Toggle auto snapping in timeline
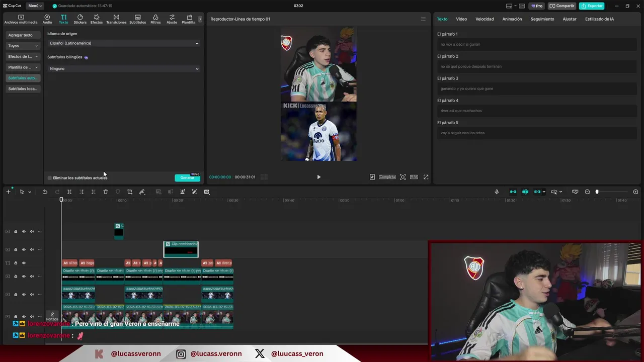This screenshot has height=362, width=644. click(525, 192)
